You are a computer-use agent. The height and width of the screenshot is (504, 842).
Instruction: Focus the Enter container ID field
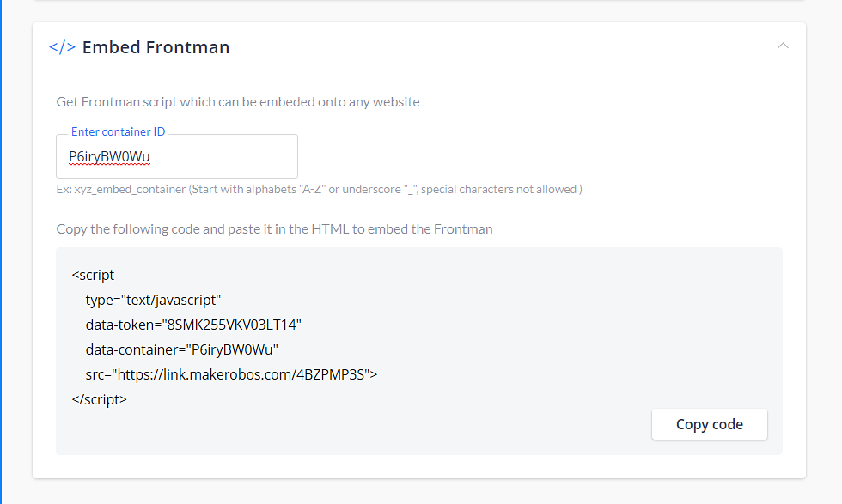coord(177,156)
